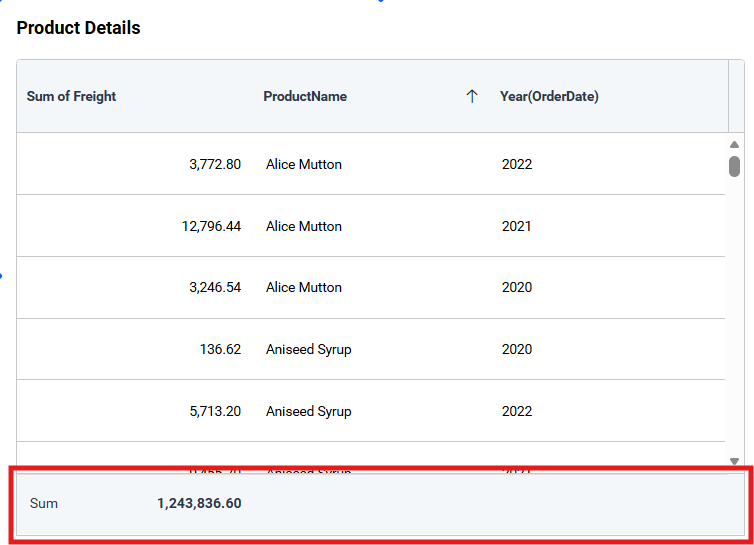Select Alice Mutton in the 2021 row

point(304,226)
